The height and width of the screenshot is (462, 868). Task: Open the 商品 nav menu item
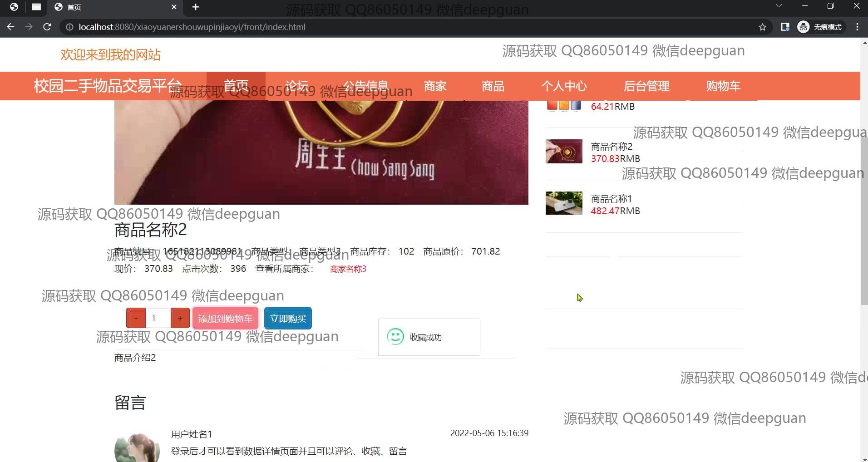pyautogui.click(x=493, y=86)
